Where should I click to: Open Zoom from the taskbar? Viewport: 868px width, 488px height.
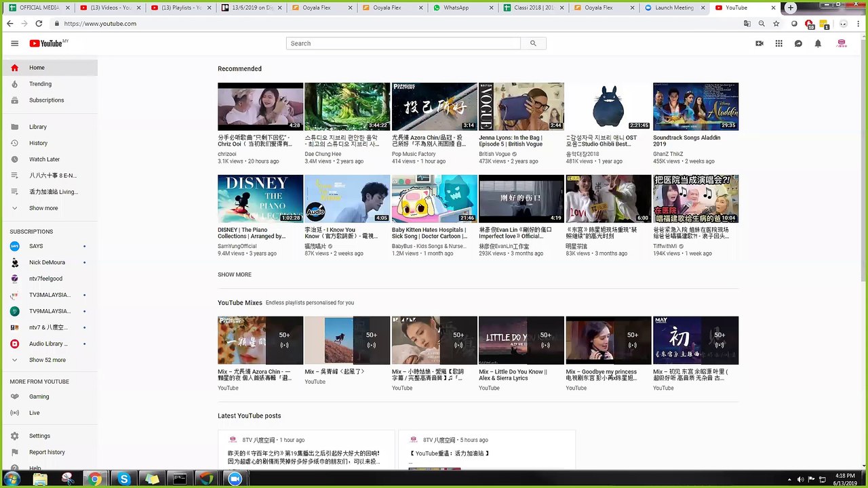tap(235, 479)
